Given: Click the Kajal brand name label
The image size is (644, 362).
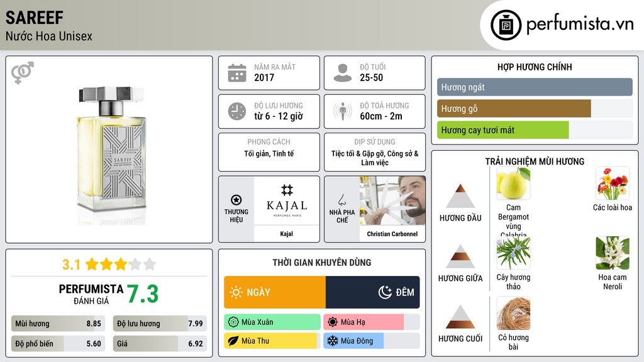Looking at the screenshot, I should pos(286,234).
